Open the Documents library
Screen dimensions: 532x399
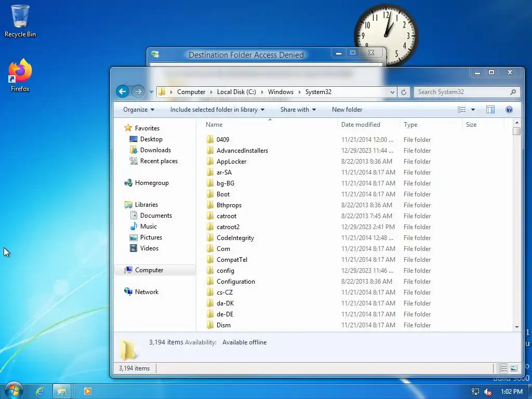(151, 216)
